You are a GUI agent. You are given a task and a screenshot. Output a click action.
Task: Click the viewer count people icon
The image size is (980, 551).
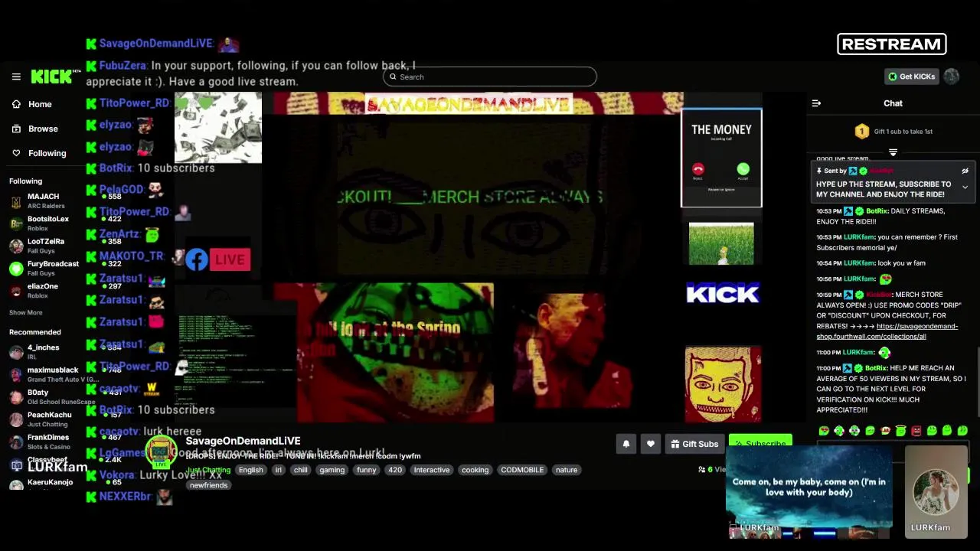coord(702,470)
